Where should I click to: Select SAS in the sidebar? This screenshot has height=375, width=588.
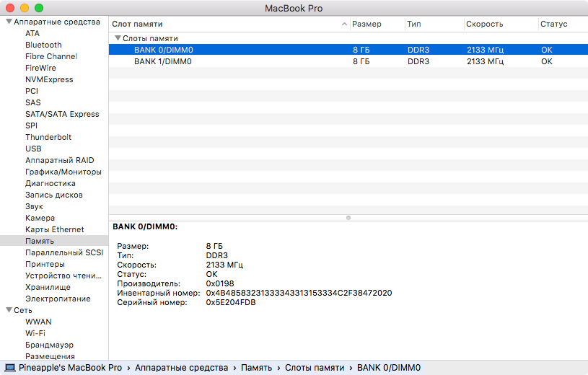click(x=32, y=102)
